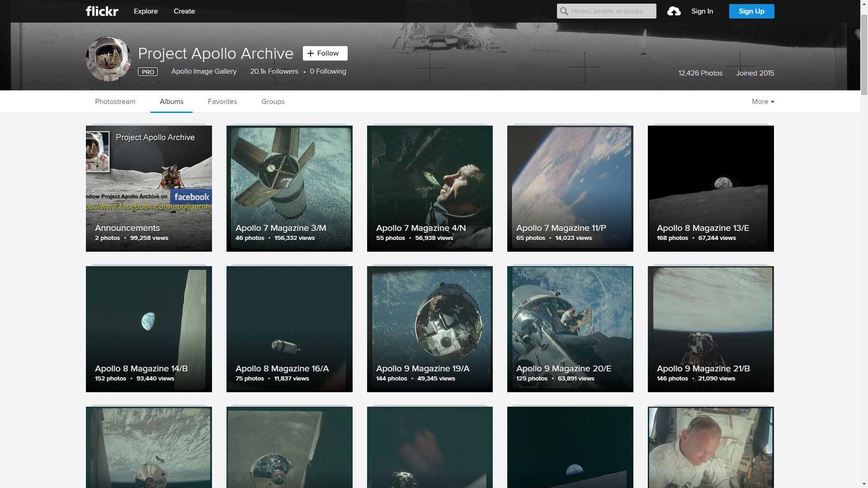The image size is (868, 488).
Task: Open the Apollo 7 Magazine 4/N album
Action: coord(430,188)
